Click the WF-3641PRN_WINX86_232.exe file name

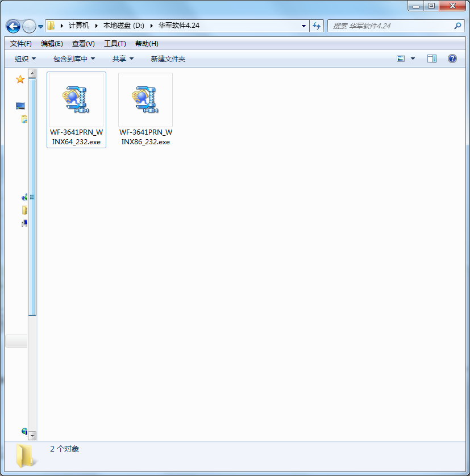145,137
